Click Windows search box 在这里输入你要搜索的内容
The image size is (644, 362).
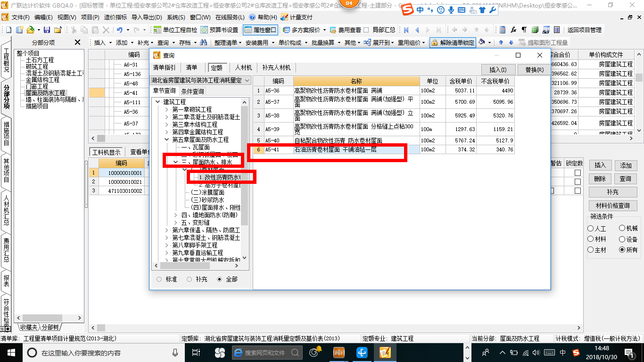(104, 353)
